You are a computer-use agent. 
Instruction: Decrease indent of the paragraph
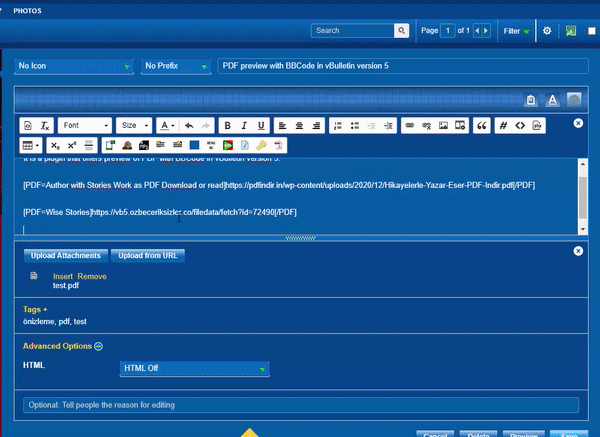point(371,126)
